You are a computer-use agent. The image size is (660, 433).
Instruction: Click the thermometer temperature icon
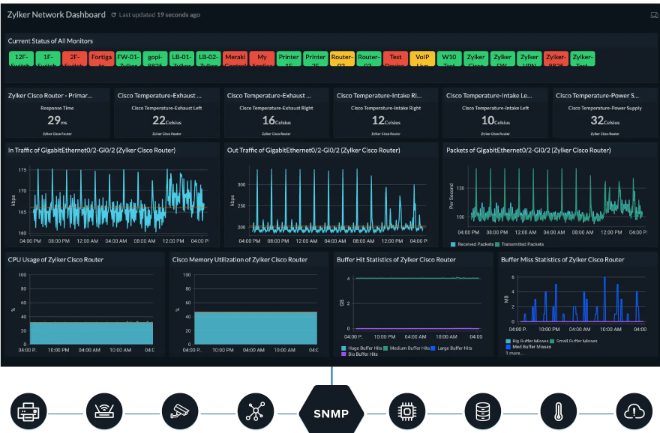click(x=557, y=411)
